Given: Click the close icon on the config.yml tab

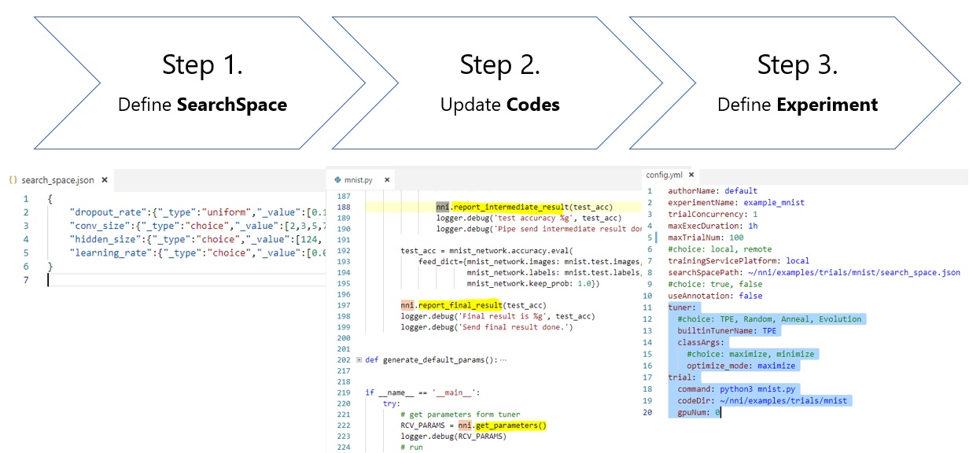Looking at the screenshot, I should click(691, 175).
